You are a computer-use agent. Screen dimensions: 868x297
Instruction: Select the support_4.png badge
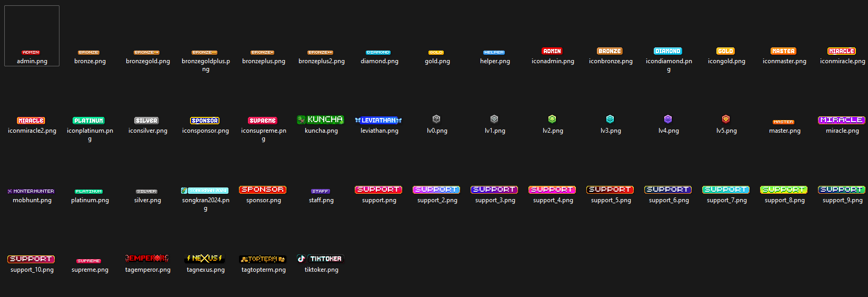coord(552,190)
